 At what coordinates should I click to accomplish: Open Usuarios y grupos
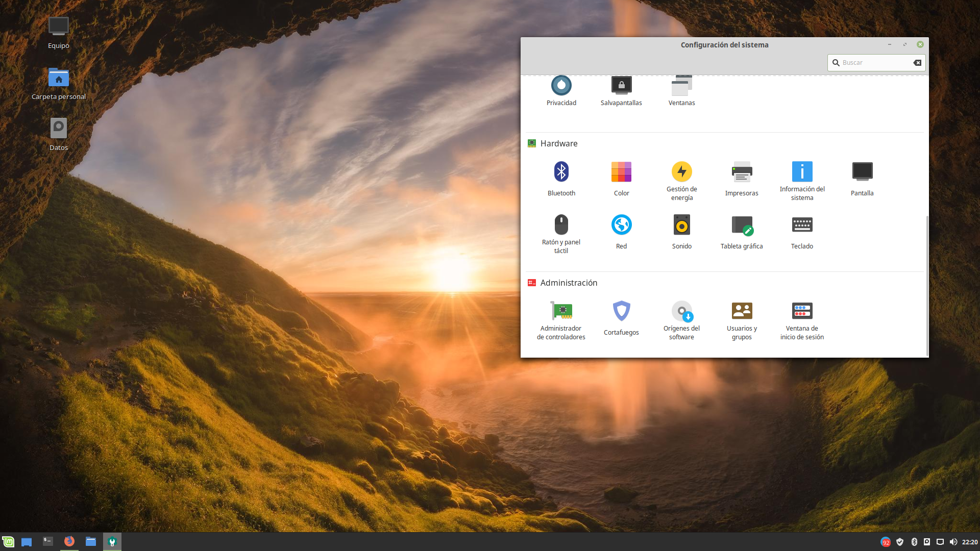tap(742, 311)
